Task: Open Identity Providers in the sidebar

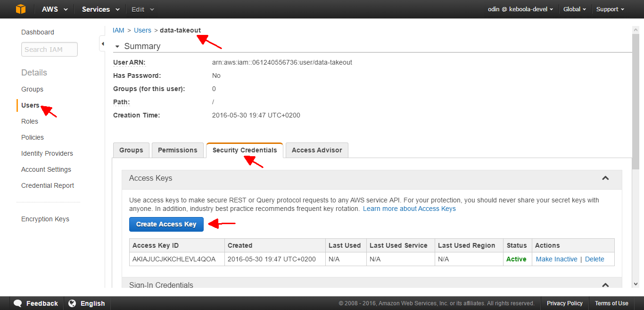Action: (47, 153)
